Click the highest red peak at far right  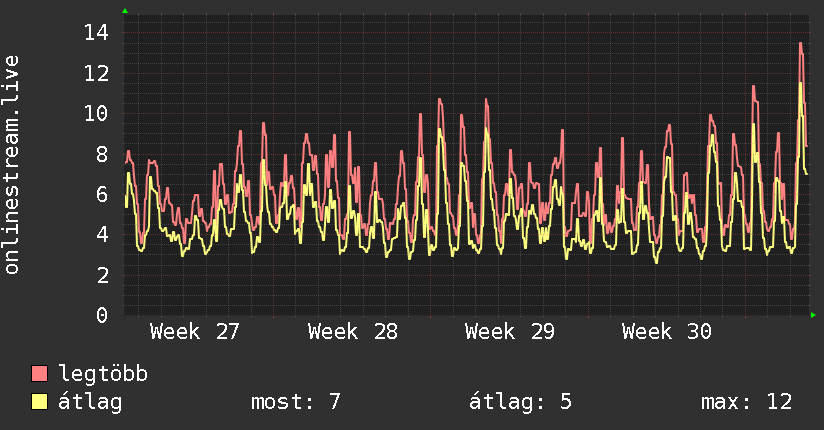pos(801,44)
